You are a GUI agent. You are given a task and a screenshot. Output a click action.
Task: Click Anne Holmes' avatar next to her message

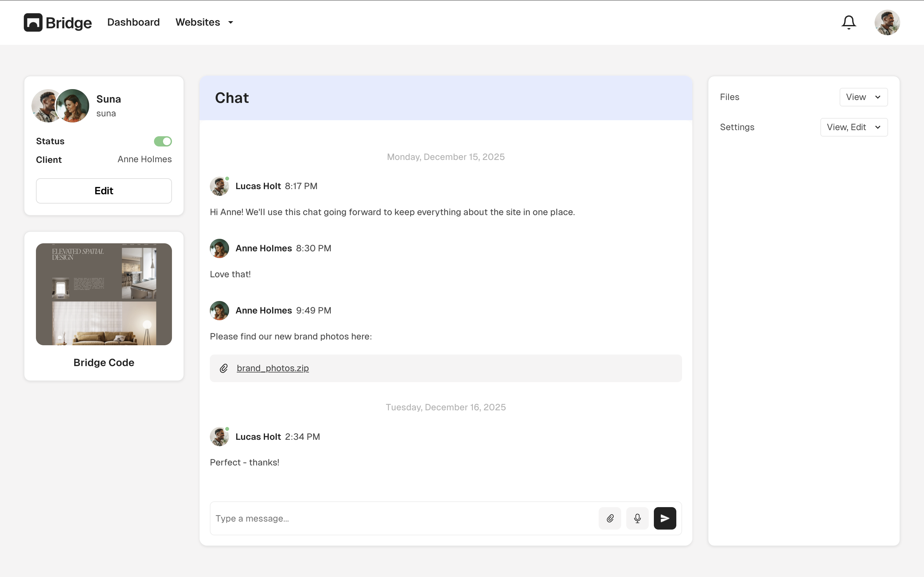click(219, 248)
